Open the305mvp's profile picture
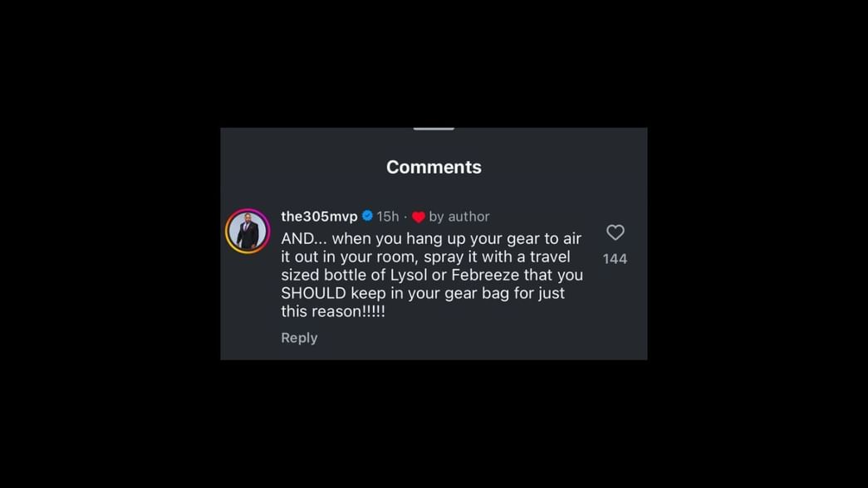Screen dimensions: 868x488 248,232
